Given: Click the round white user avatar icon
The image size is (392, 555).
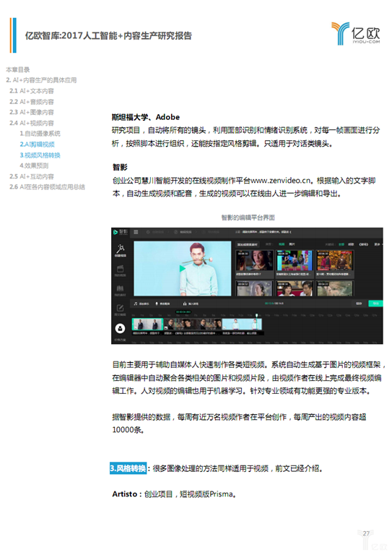Looking at the screenshot, I should click(x=120, y=329).
